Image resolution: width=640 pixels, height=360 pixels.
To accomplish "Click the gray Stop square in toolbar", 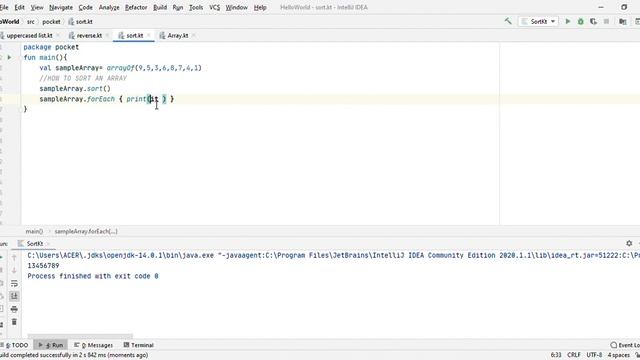I will 607,22.
